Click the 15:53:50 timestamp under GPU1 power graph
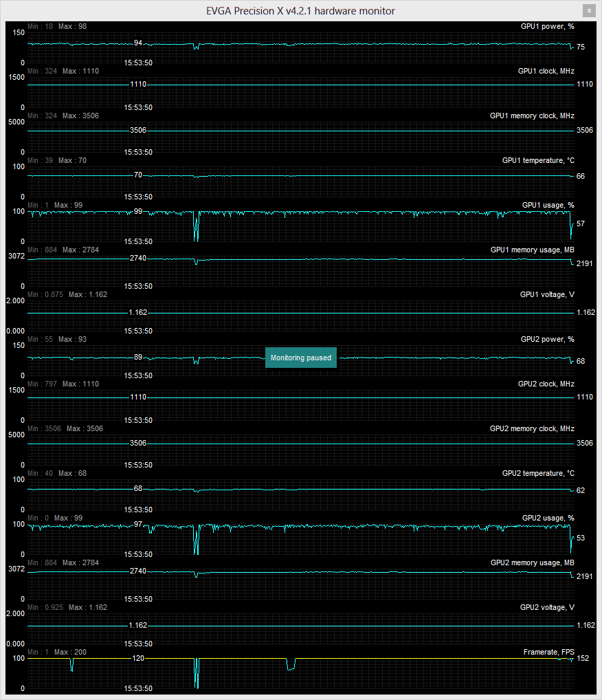This screenshot has height=700, width=602. (x=138, y=63)
